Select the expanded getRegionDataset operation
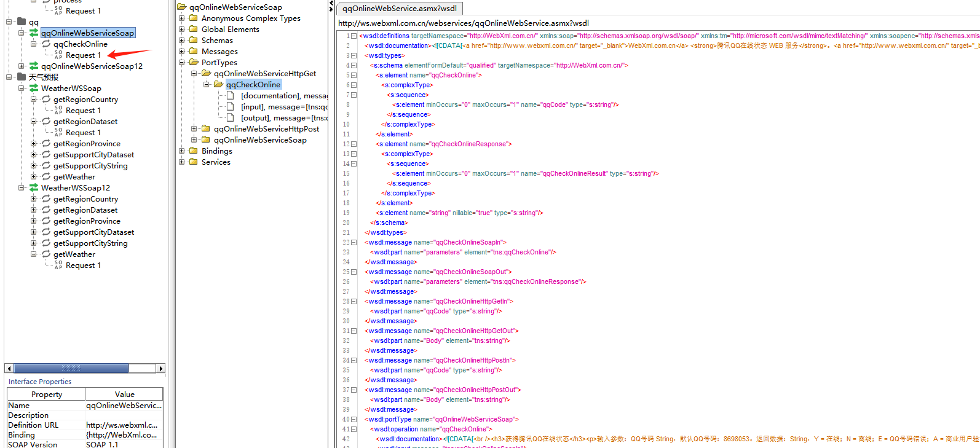The width and height of the screenshot is (980, 448). [x=85, y=121]
